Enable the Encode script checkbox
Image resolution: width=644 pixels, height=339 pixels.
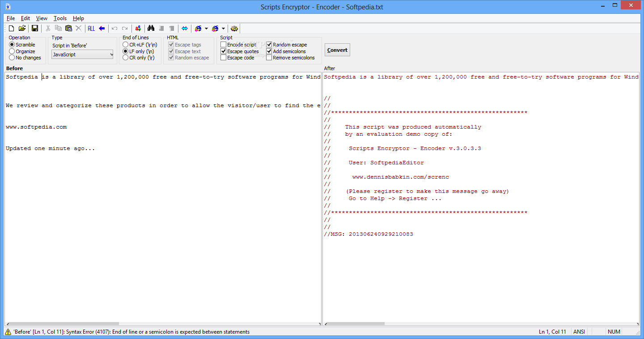pos(238,45)
